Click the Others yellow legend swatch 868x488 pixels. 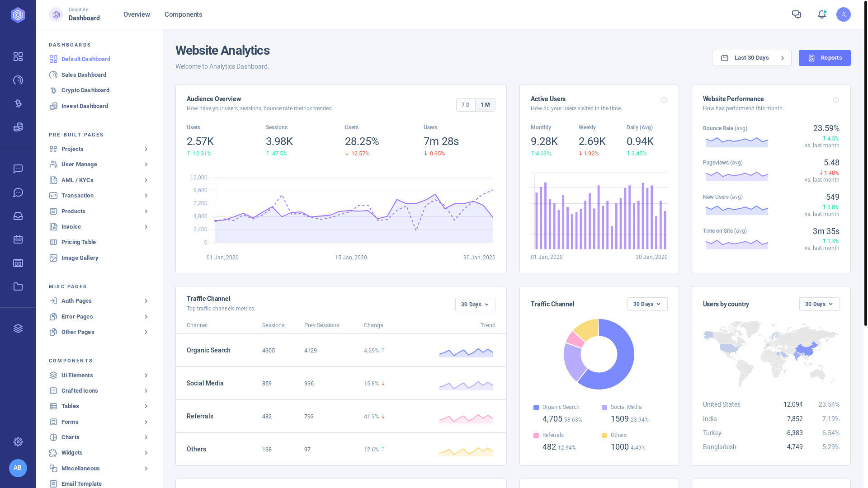(x=604, y=436)
